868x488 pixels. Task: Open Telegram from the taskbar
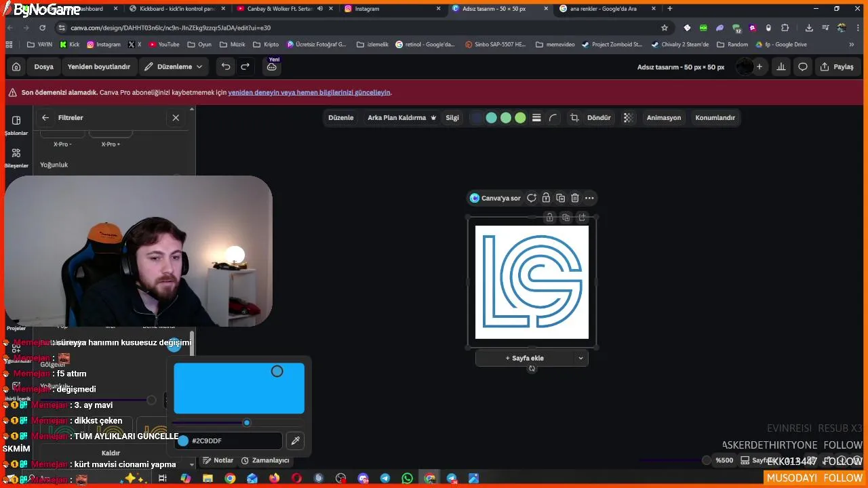click(x=385, y=479)
